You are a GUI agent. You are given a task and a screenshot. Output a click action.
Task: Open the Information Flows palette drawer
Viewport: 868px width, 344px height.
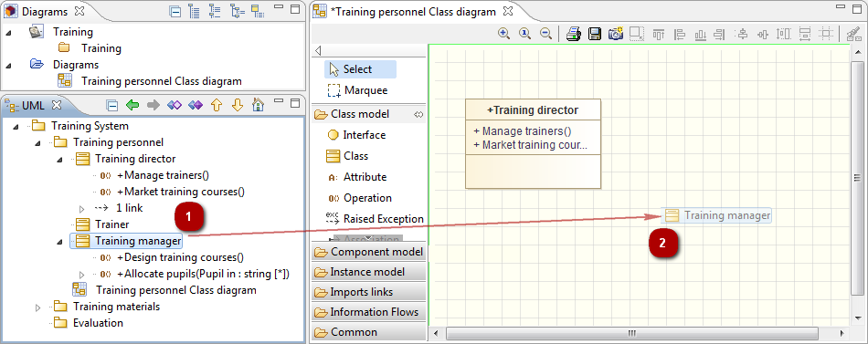369,312
